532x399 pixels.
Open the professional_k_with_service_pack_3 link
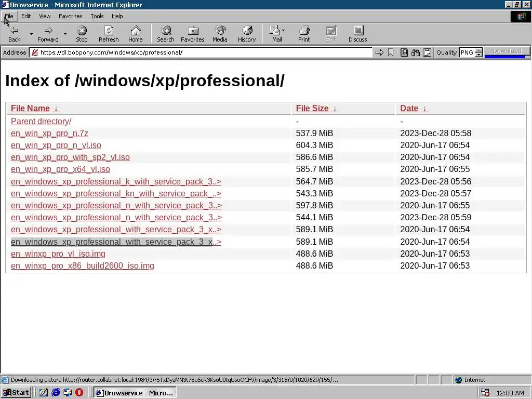(x=116, y=181)
